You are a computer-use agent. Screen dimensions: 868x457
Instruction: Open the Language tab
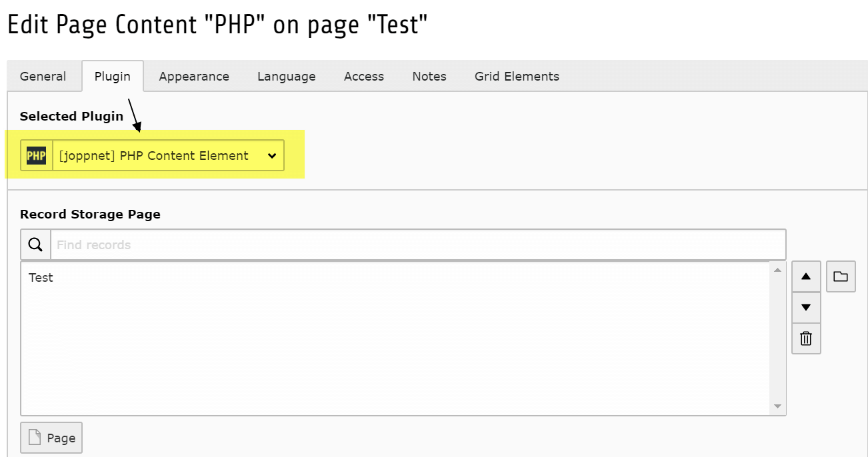click(x=287, y=77)
